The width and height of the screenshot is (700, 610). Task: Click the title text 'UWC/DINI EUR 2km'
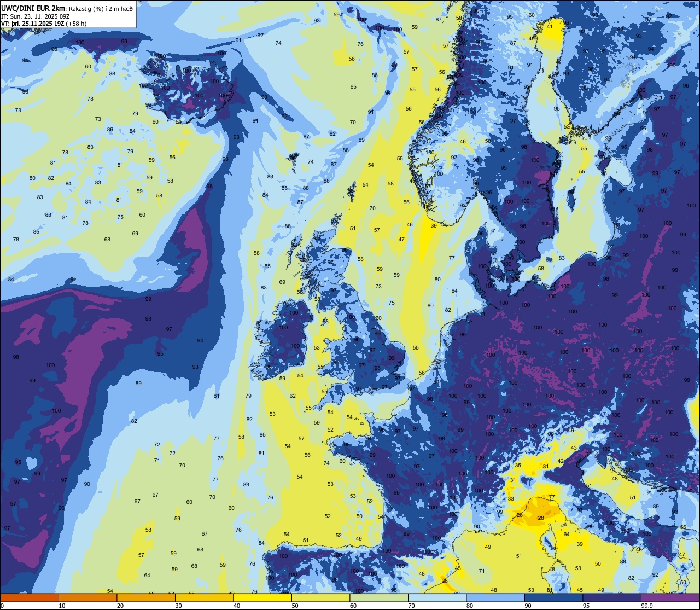point(33,8)
